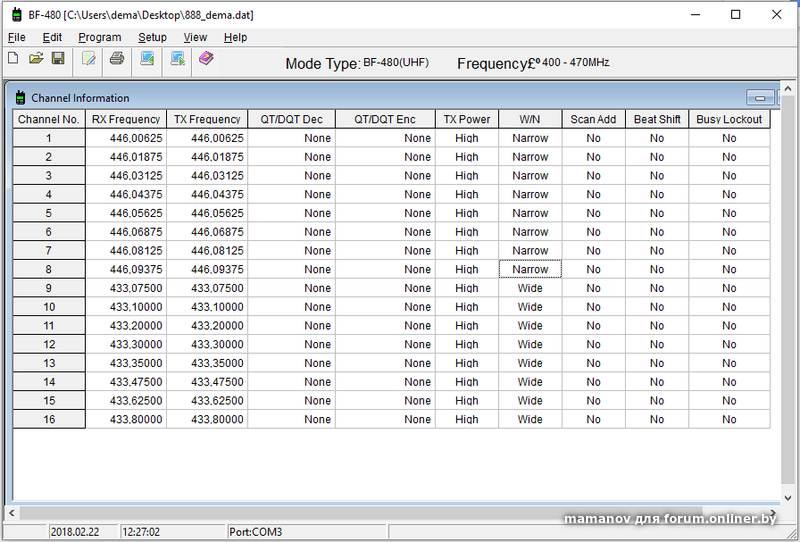Viewport: 800px width, 542px height.
Task: Open the Program menu
Action: click(99, 37)
